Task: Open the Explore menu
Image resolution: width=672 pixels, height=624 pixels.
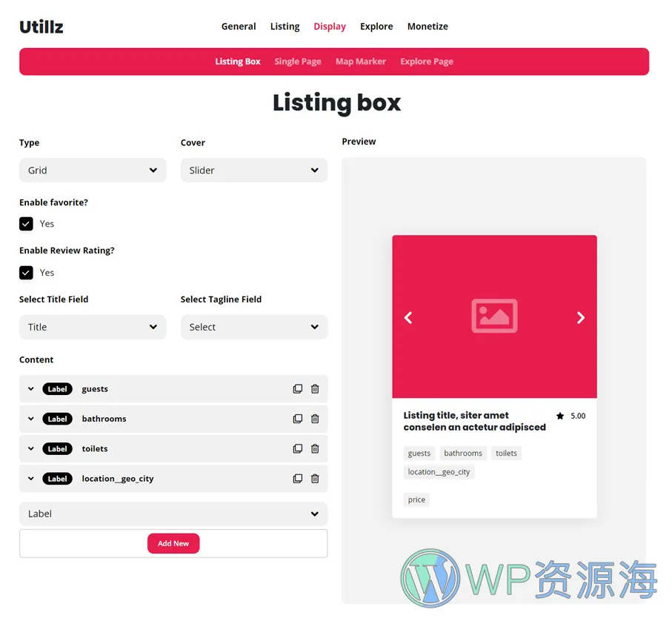Action: (376, 27)
